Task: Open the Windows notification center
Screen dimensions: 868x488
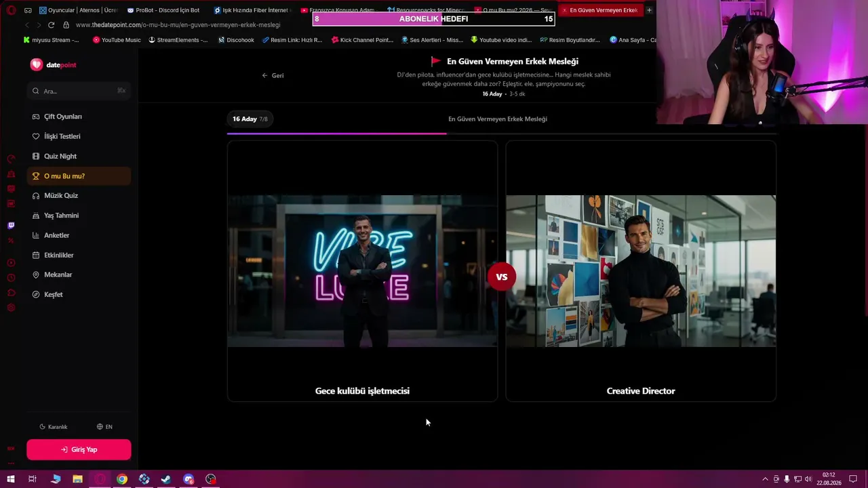Action: click(x=853, y=479)
